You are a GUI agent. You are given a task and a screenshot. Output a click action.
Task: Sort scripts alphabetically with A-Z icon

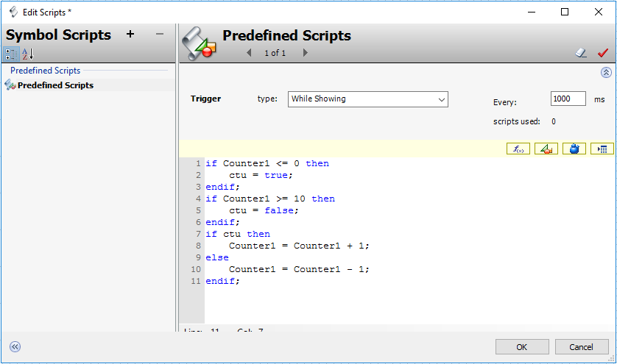[27, 54]
